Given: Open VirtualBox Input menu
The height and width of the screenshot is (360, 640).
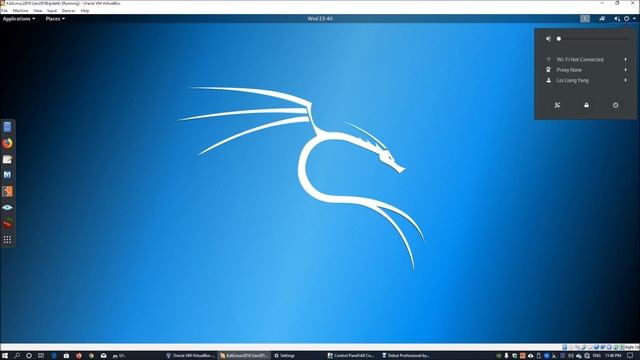Looking at the screenshot, I should point(52,11).
